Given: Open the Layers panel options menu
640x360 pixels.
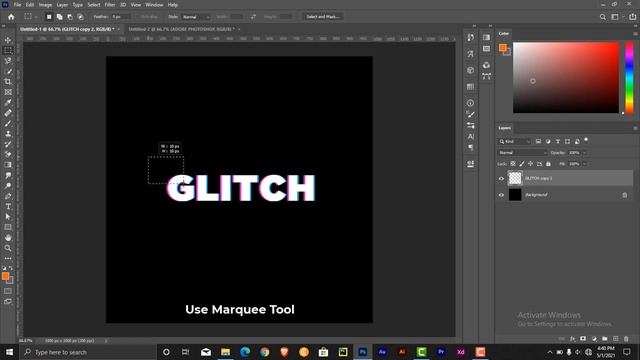Looking at the screenshot, I should 635,128.
